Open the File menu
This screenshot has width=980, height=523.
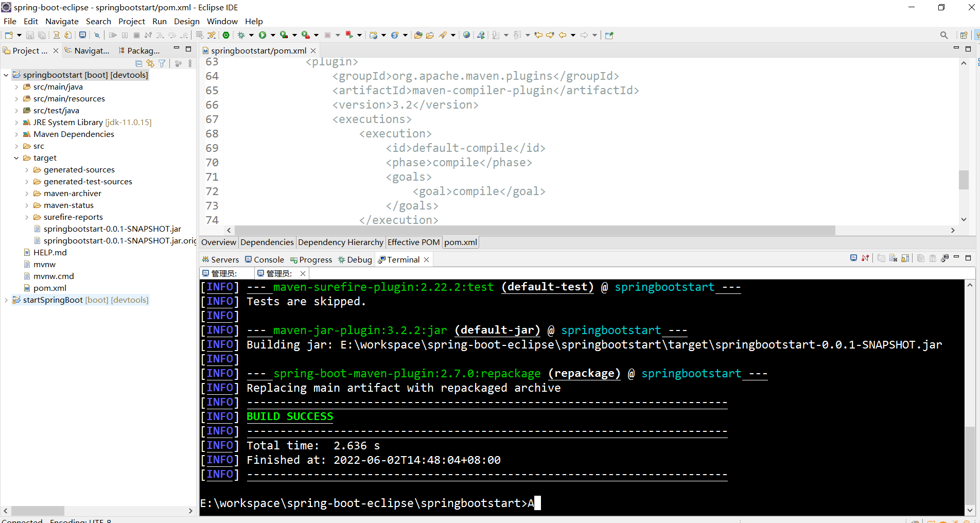10,21
